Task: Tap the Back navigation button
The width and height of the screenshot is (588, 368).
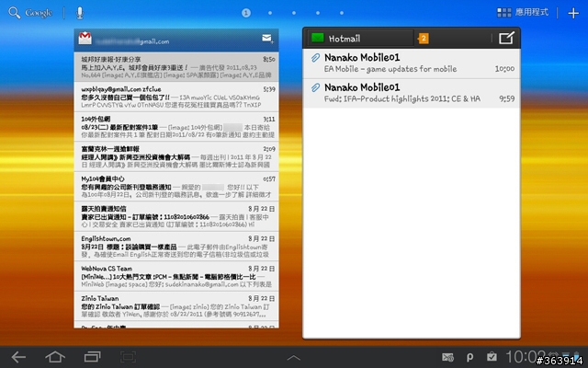Action: click(x=18, y=357)
